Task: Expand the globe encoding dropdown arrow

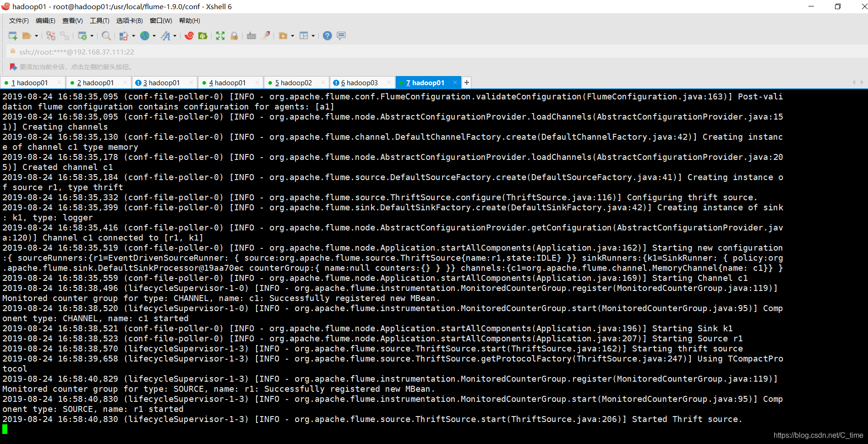Action: (154, 36)
